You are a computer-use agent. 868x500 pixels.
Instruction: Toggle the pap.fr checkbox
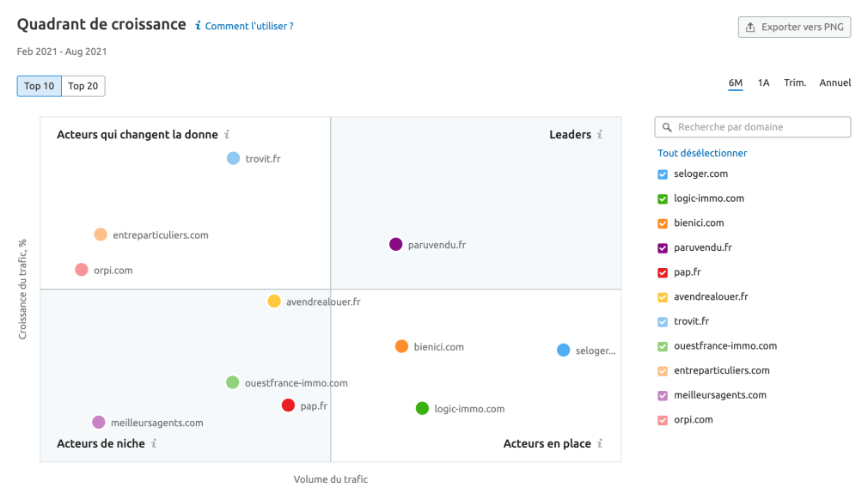click(x=663, y=272)
